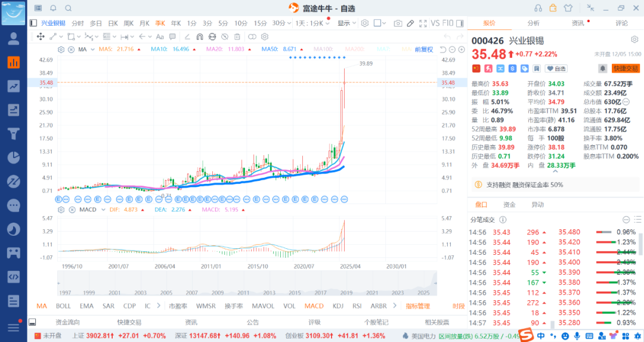Toggle the chart layout square box
Image resolution: width=644 pixels, height=342 pixels.
tap(377, 23)
